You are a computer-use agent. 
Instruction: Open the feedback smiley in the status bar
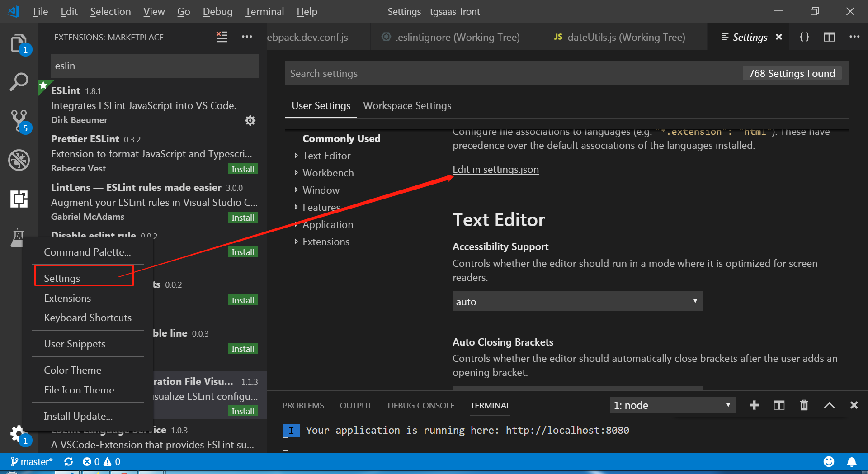pos(829,461)
